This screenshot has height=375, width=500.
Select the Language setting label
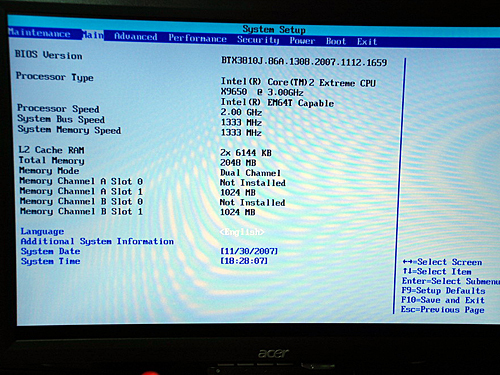point(42,231)
